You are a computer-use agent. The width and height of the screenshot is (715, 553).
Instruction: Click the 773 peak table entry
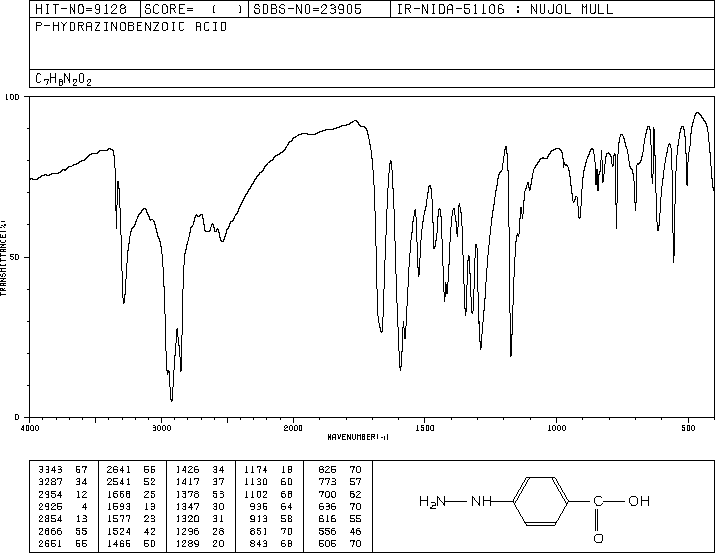pos(340,482)
